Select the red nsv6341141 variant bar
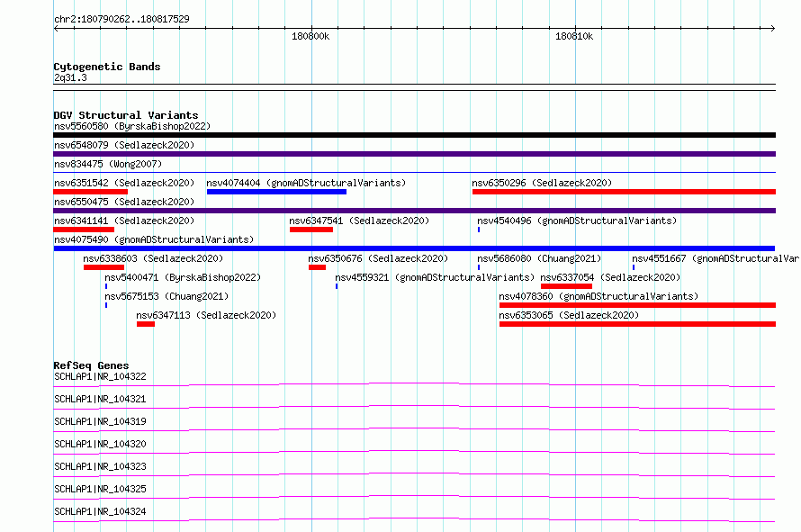The width and height of the screenshot is (801, 532). pyautogui.click(x=84, y=230)
